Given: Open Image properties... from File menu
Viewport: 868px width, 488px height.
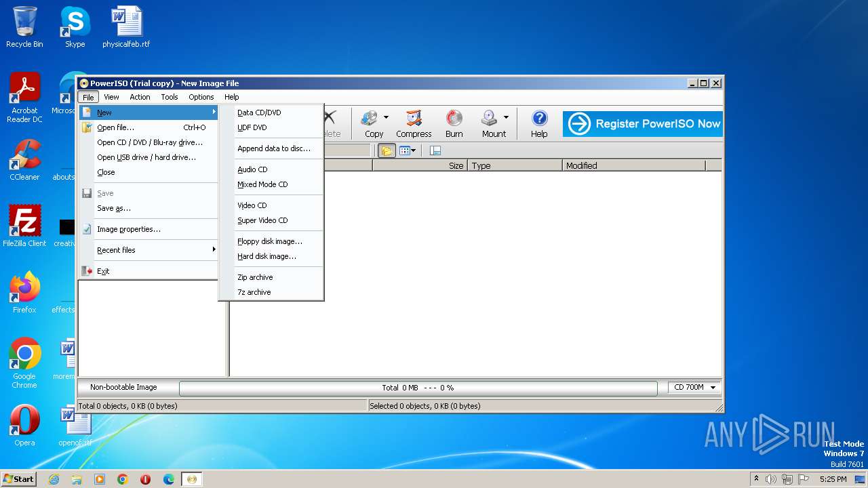Looking at the screenshot, I should 149,229.
